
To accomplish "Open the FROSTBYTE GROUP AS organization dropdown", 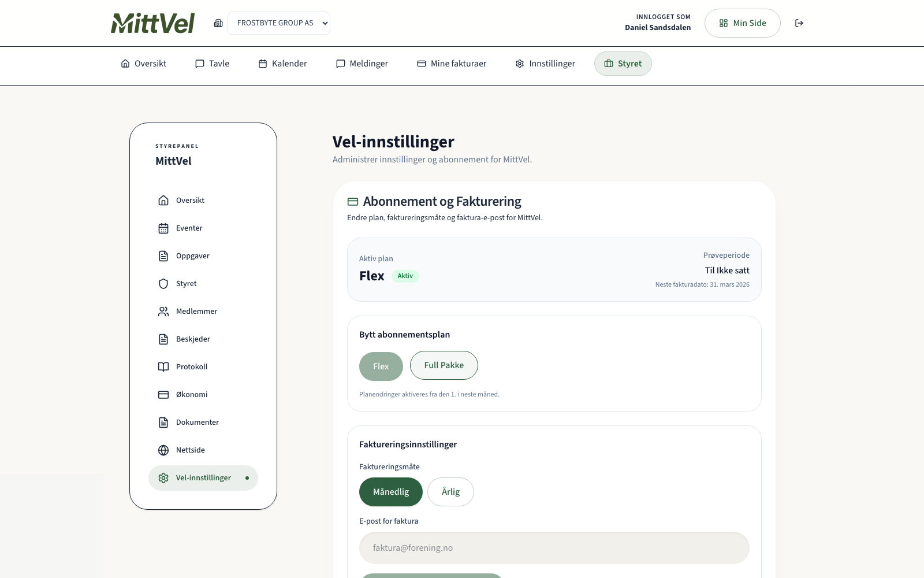I will pyautogui.click(x=279, y=23).
